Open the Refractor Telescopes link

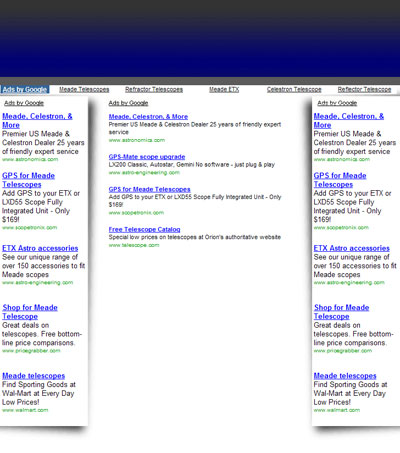tap(154, 89)
